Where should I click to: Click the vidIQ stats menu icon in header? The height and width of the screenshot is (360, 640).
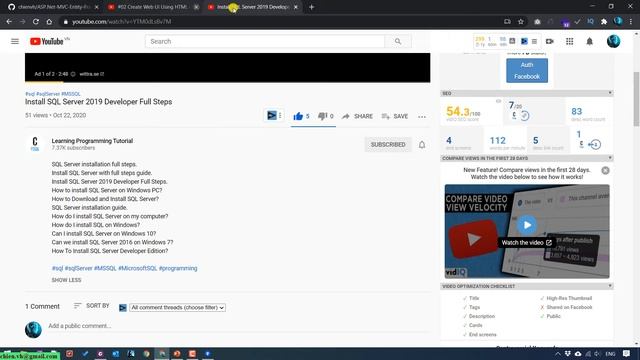pos(534,41)
